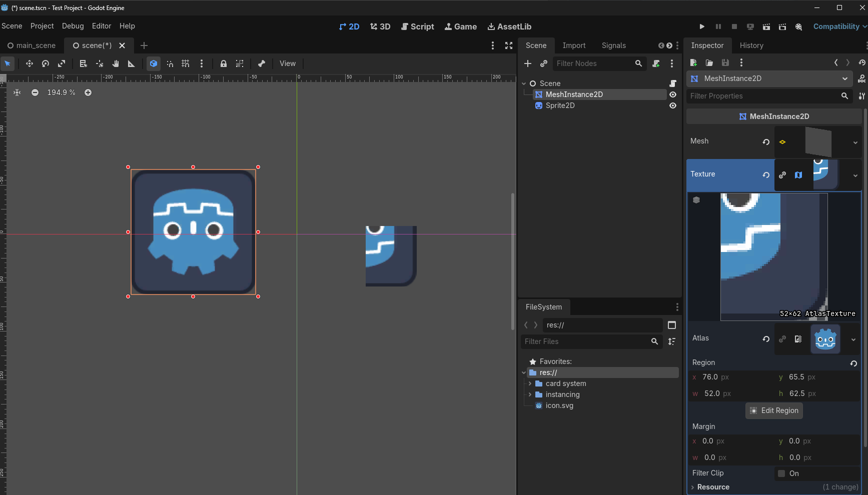Activate the Ruler Mode tool

pos(132,63)
